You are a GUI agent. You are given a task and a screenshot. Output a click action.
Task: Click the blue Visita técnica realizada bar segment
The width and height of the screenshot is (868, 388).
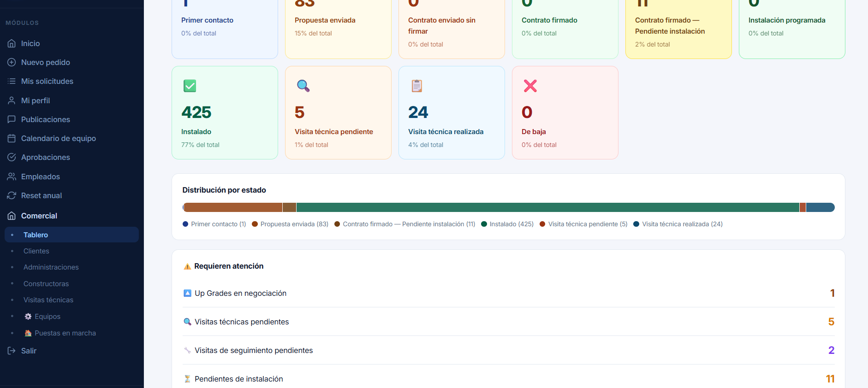[x=820, y=207]
